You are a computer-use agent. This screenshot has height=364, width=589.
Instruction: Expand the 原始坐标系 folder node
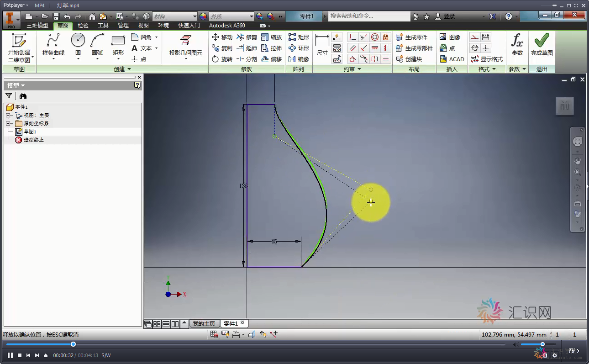[x=8, y=124]
